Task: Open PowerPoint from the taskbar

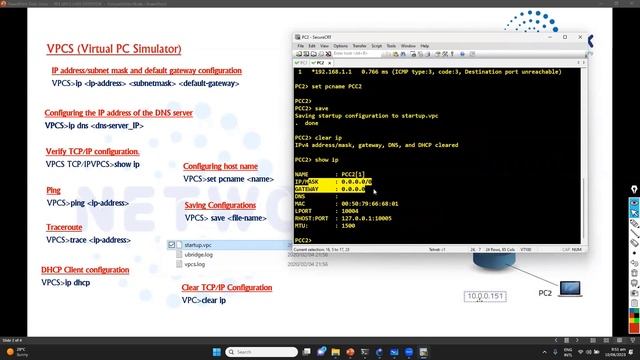Action: click(x=350, y=352)
